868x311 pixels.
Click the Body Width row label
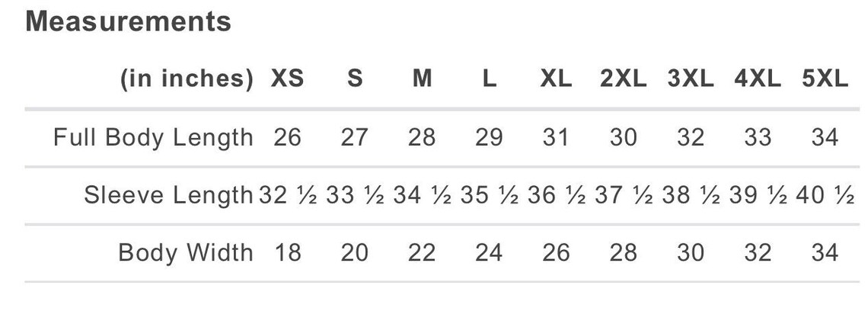(x=186, y=253)
